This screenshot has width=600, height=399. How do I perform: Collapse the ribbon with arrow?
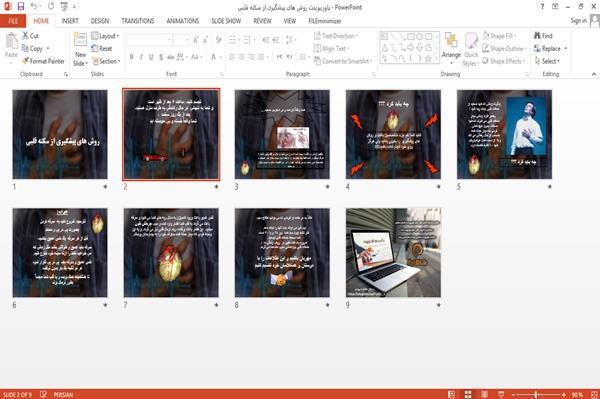click(x=593, y=74)
